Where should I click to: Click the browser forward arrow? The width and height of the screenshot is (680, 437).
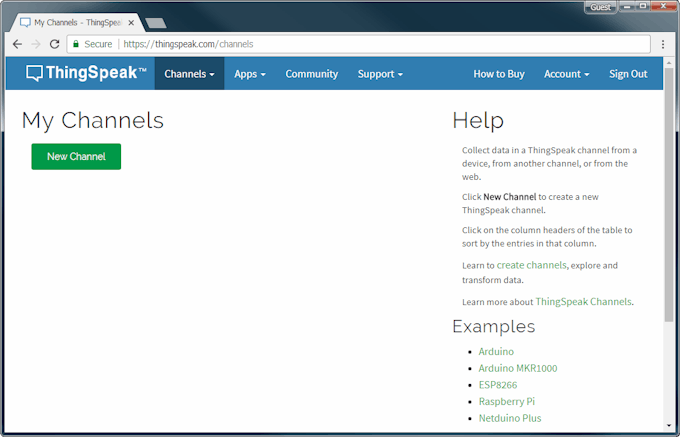(36, 44)
